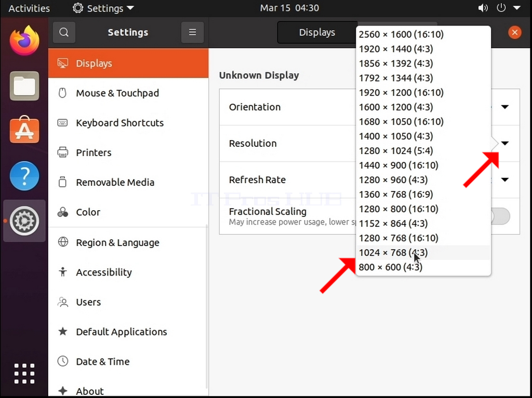This screenshot has height=398, width=532.
Task: Show applications grid
Action: click(24, 373)
